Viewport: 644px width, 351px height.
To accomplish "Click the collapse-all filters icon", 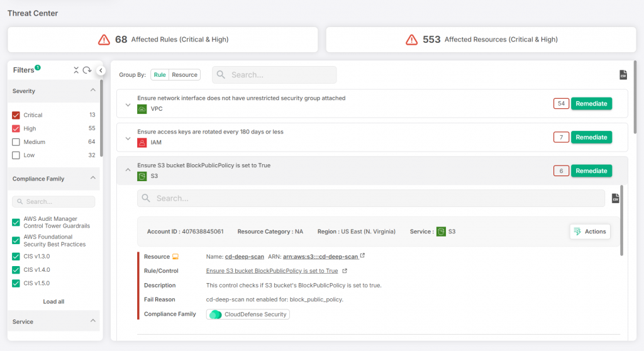I will 76,70.
